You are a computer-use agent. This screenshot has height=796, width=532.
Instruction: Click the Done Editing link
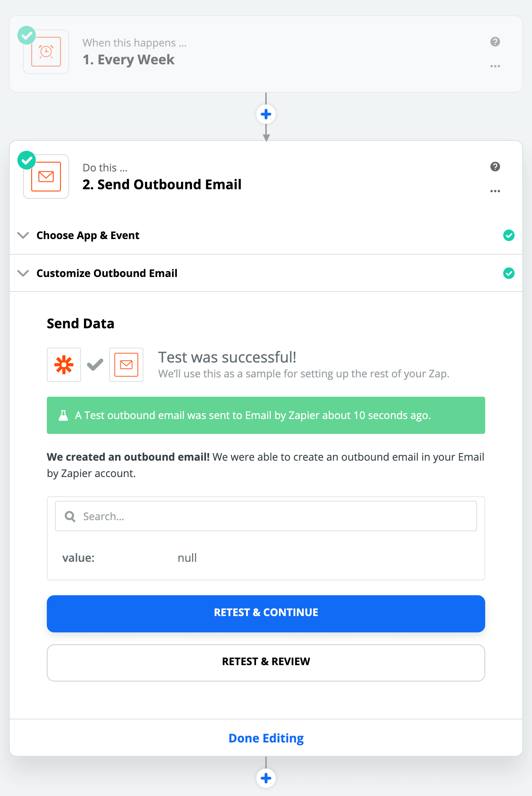[266, 738]
